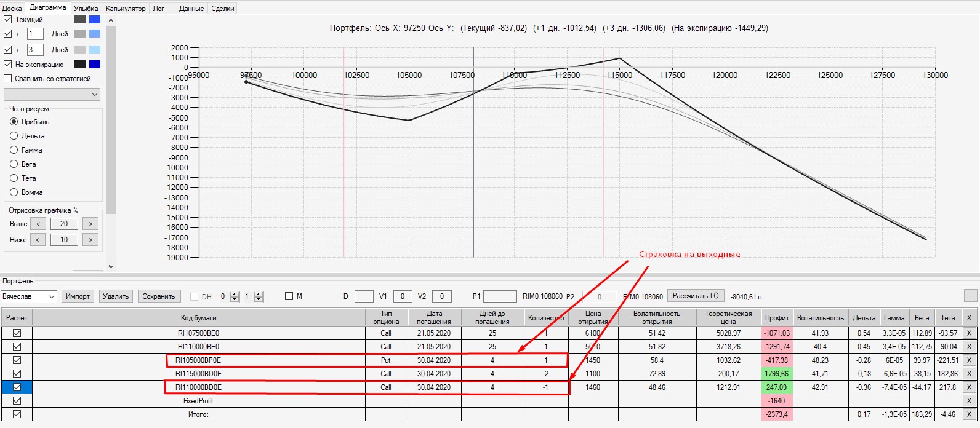Click the Сохранить button
980x428 pixels.
point(159,296)
